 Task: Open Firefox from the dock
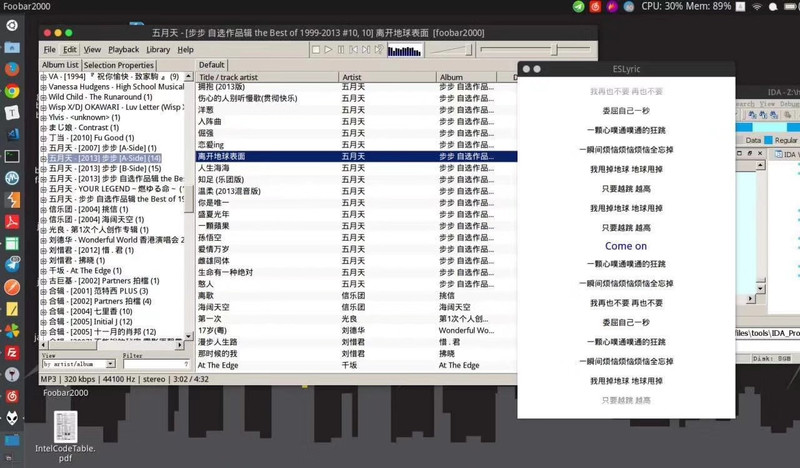click(x=12, y=69)
